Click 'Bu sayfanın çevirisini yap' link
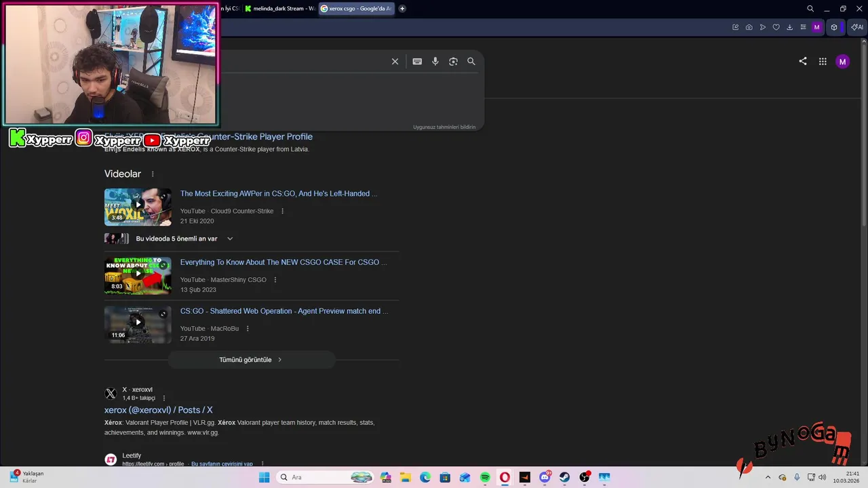Viewport: 868px width, 488px height. click(222, 464)
